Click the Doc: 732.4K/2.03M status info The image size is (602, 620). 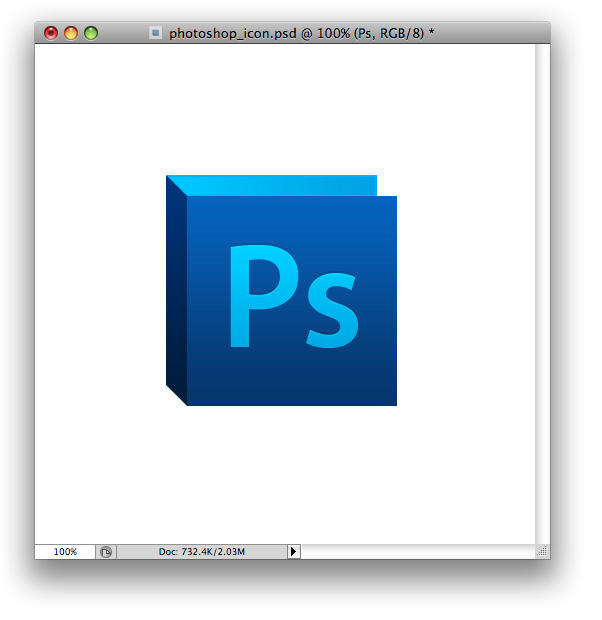tap(202, 552)
